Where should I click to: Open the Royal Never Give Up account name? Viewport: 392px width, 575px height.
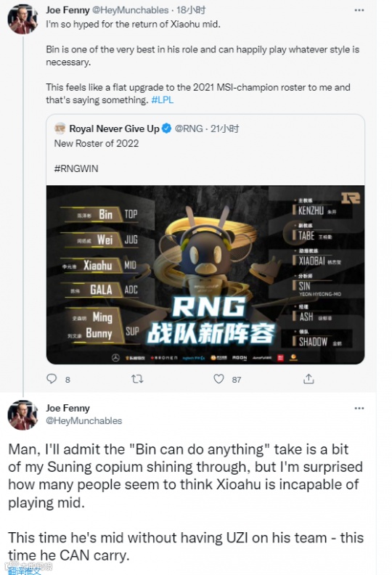point(114,129)
